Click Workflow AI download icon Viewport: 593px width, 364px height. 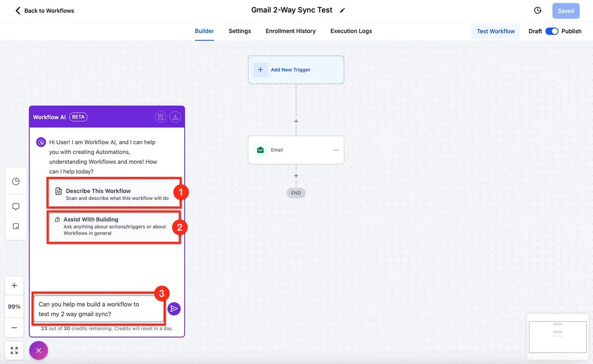tap(175, 117)
